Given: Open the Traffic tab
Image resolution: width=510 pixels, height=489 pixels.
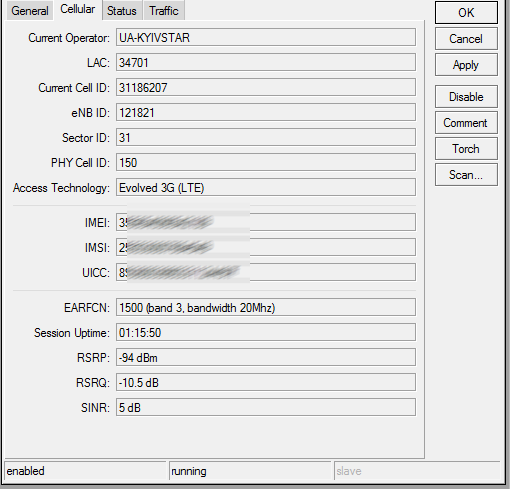Looking at the screenshot, I should click(x=164, y=11).
